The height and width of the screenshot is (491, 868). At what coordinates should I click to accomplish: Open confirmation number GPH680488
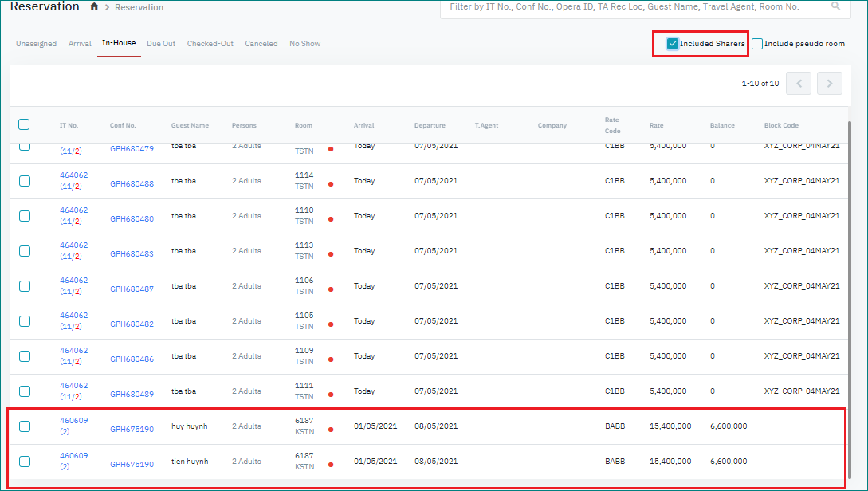coord(132,184)
